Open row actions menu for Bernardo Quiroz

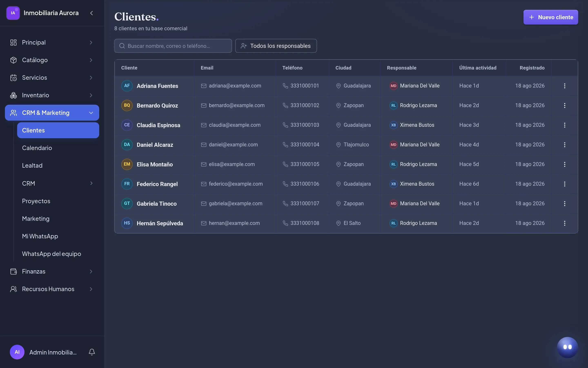[x=565, y=105]
